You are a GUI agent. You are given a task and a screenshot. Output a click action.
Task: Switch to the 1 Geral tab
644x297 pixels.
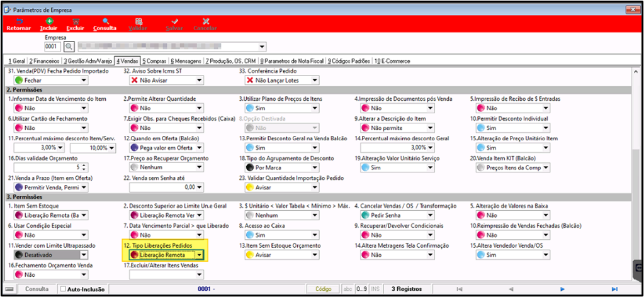click(16, 61)
